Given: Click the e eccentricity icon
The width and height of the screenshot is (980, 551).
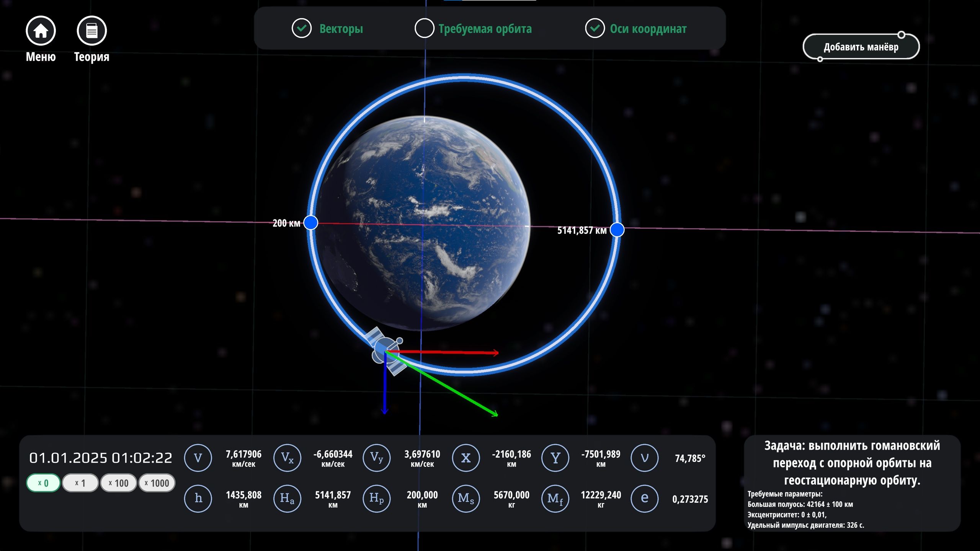Looking at the screenshot, I should pos(644,498).
